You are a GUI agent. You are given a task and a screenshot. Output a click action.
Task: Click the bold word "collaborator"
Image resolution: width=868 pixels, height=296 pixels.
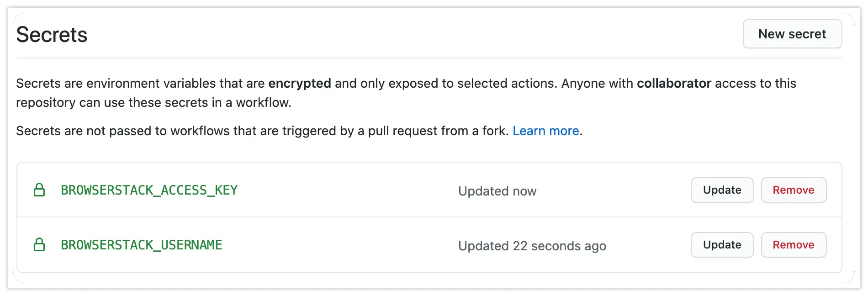coord(674,84)
